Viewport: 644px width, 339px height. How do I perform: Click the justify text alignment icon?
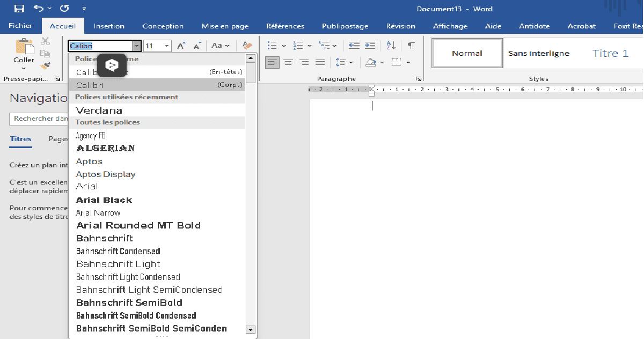[x=320, y=62]
